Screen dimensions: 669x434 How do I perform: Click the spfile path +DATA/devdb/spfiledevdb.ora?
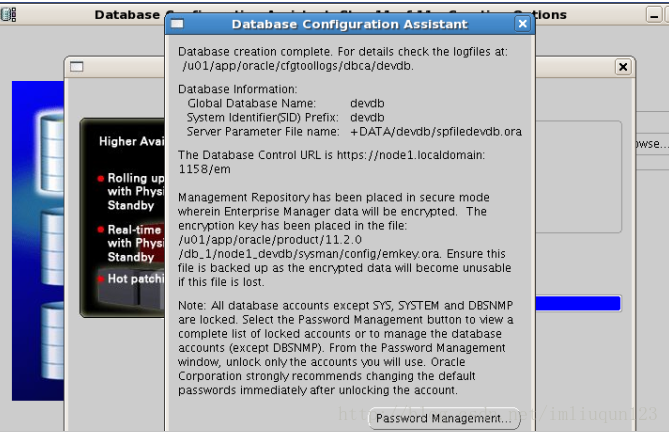436,131
